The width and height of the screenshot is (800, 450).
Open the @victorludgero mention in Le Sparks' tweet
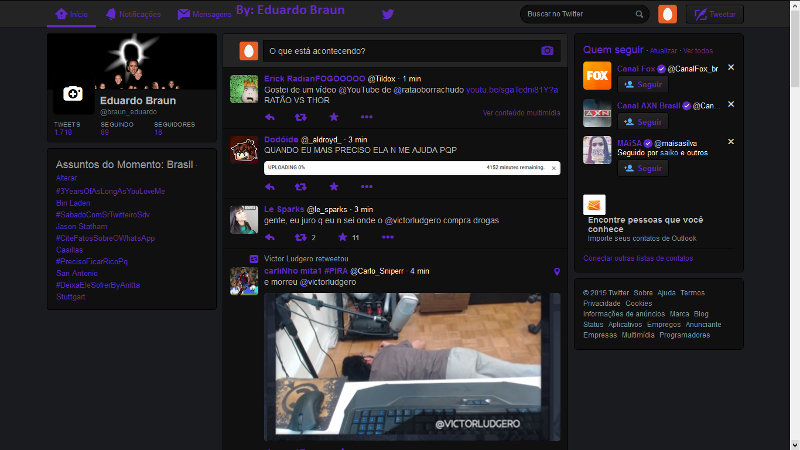click(413, 220)
